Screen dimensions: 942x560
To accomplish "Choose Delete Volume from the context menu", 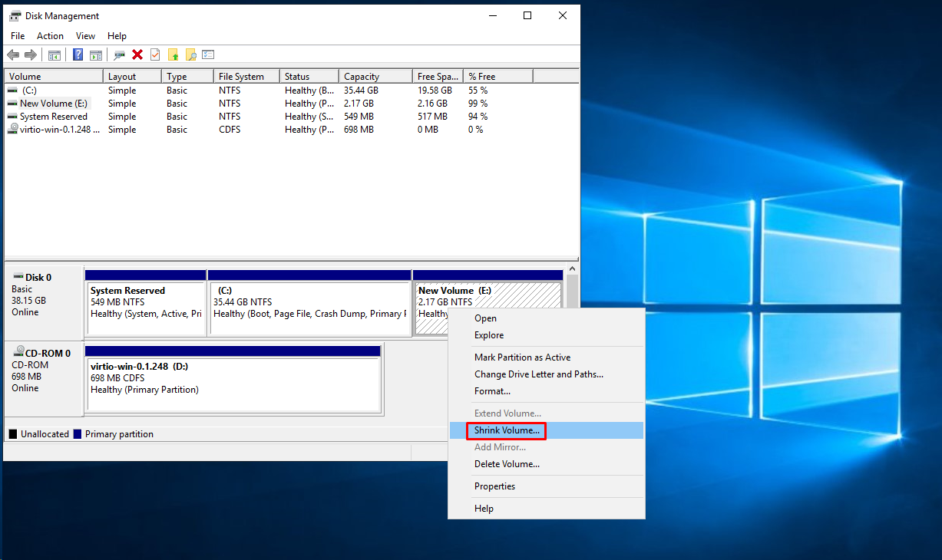I will 507,464.
